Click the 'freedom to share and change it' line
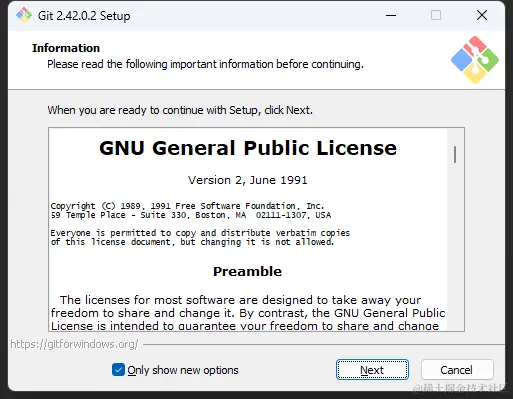This screenshot has height=399, width=513. [x=248, y=313]
